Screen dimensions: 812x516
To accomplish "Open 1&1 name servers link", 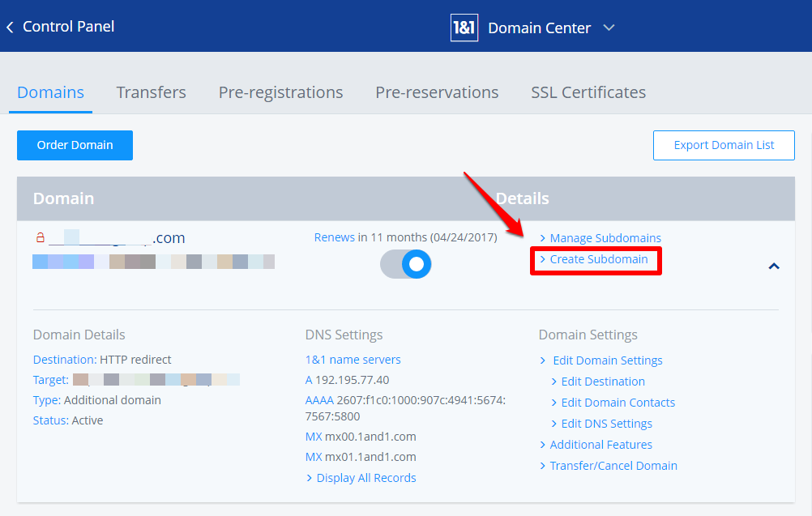I will pyautogui.click(x=353, y=360).
